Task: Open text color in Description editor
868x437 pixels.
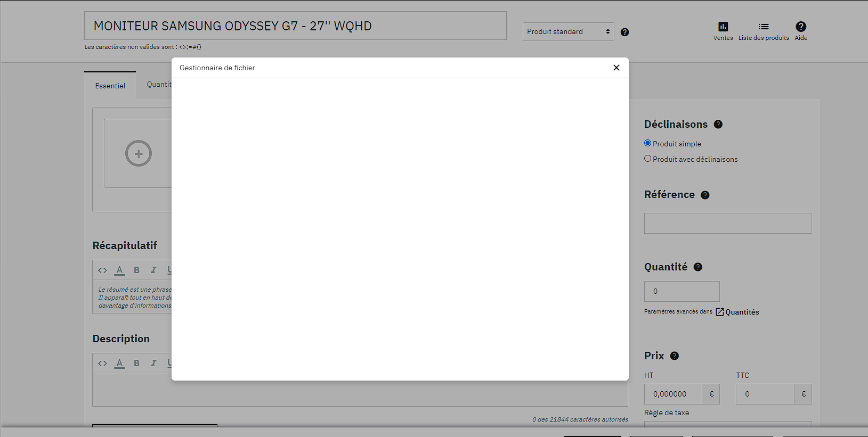Action: pyautogui.click(x=120, y=364)
